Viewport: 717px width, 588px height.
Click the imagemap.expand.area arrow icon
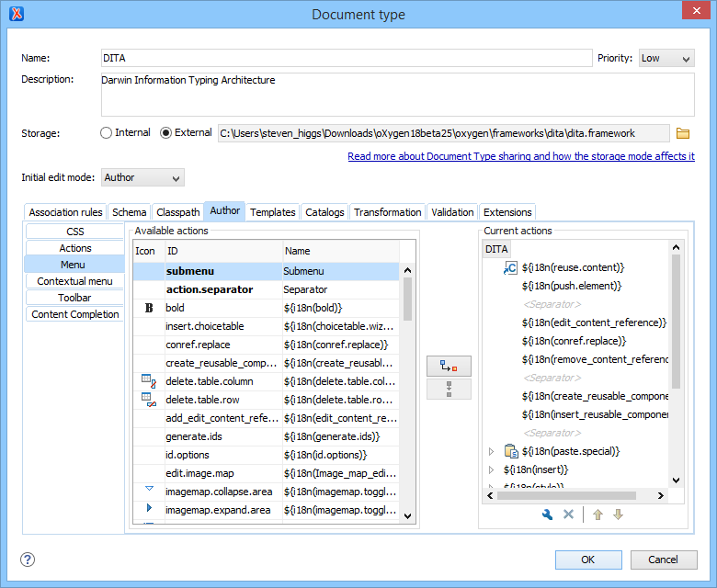(149, 507)
